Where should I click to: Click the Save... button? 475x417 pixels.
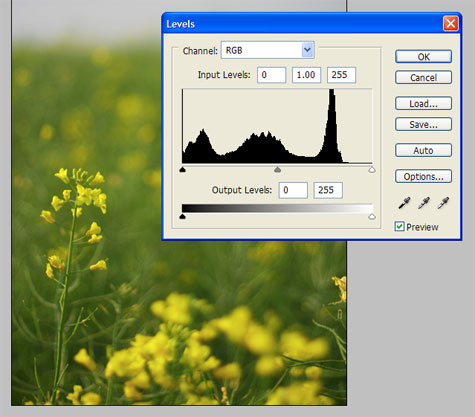pyautogui.click(x=423, y=124)
